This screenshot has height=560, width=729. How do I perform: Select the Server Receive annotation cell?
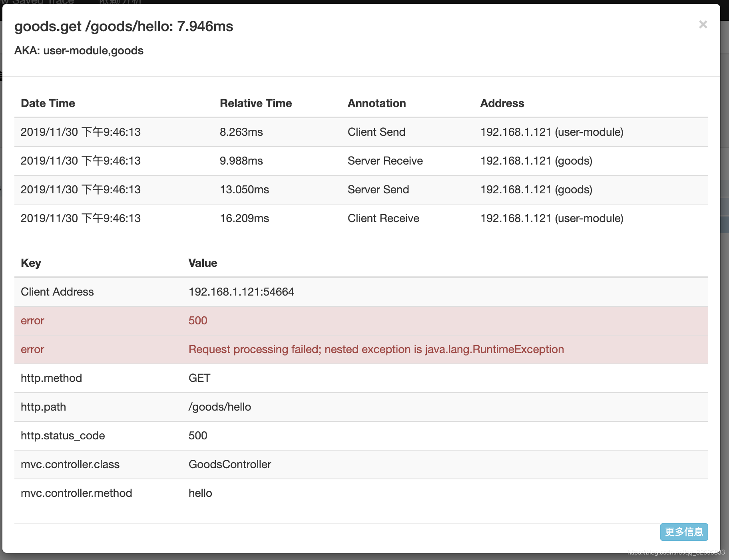click(385, 161)
